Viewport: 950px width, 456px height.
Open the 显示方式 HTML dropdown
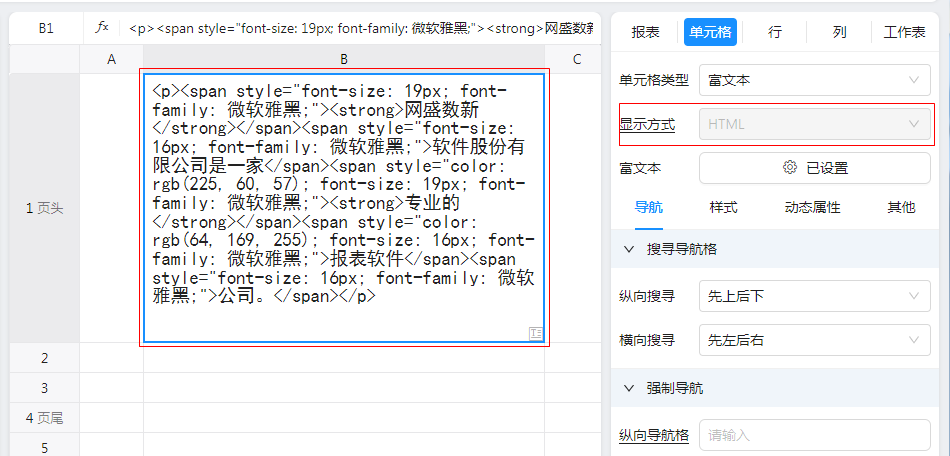click(814, 124)
